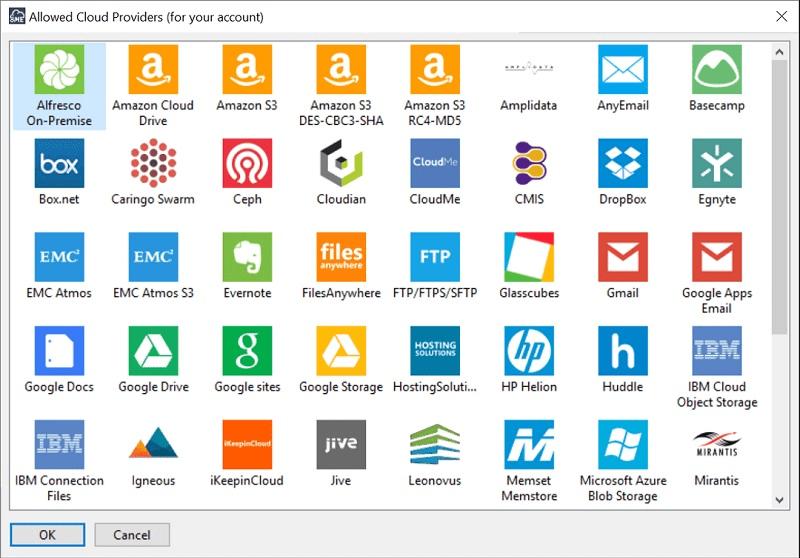The image size is (800, 558).
Task: Select the Google Storage icon
Action: [x=341, y=351]
